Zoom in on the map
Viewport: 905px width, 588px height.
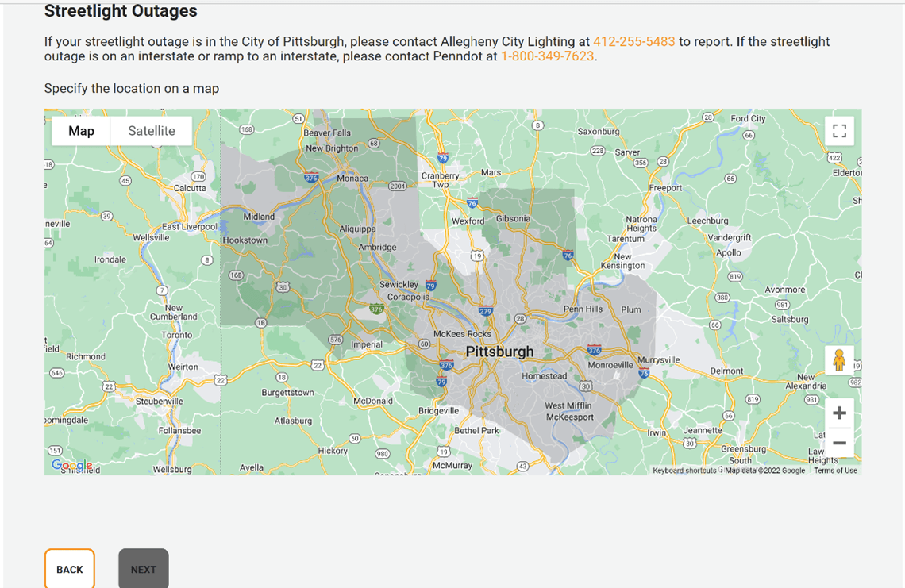839,413
